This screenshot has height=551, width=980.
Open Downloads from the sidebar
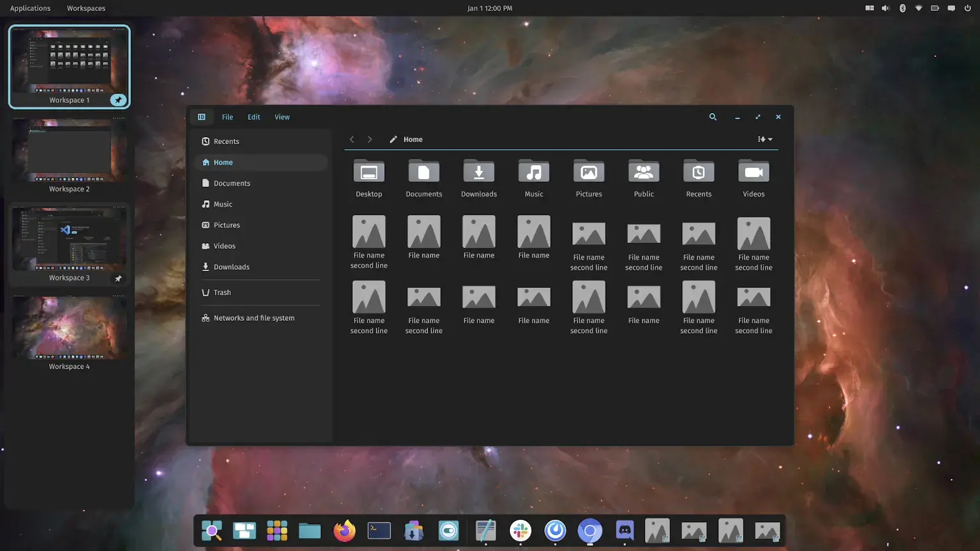point(231,267)
